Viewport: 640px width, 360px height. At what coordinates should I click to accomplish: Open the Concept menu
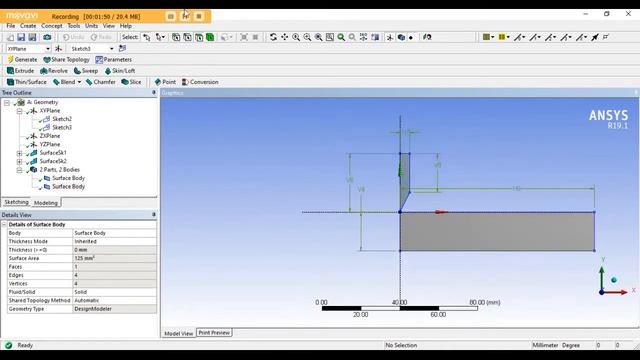tap(52, 26)
